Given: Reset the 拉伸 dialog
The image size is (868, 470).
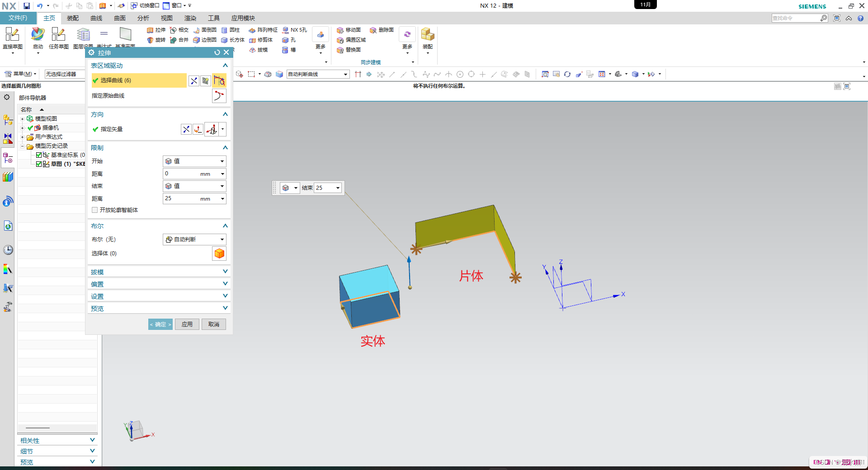Looking at the screenshot, I should (217, 53).
